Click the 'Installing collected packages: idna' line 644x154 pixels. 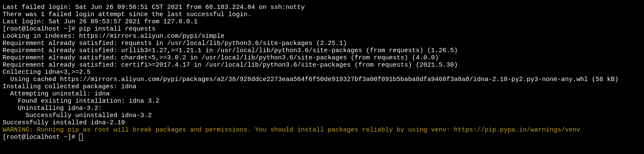tap(70, 87)
